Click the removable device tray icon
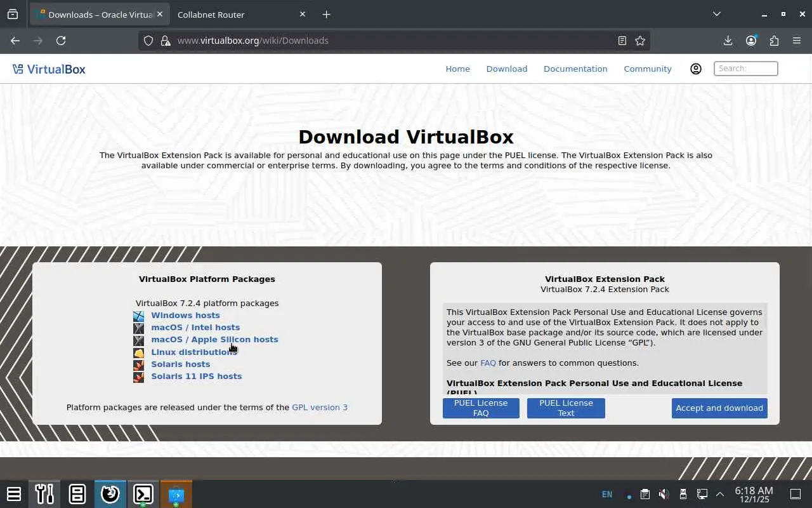Viewport: 812px width, 508px height. [683, 494]
